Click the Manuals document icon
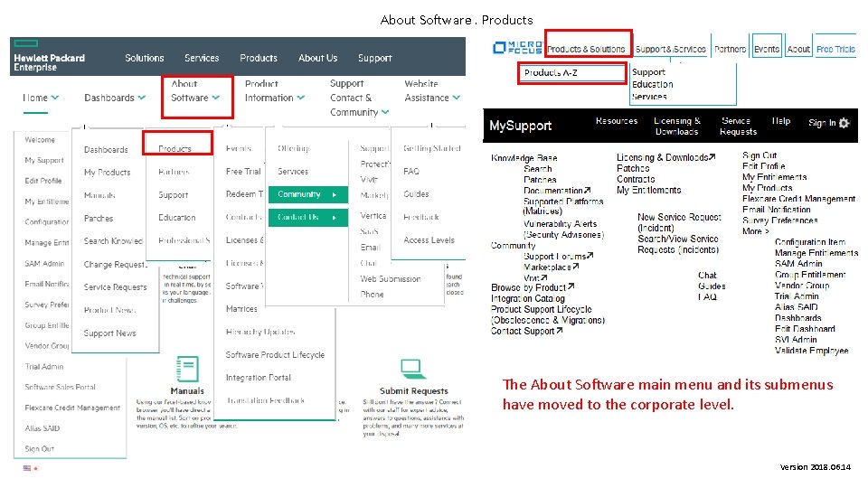Viewport: 868px width, 488px height. (x=187, y=369)
